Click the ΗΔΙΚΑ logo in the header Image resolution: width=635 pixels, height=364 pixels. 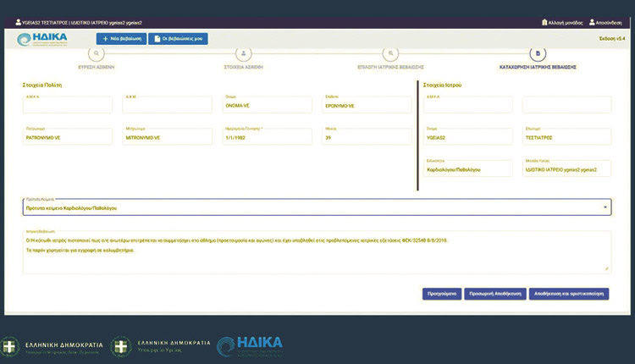tap(42, 39)
